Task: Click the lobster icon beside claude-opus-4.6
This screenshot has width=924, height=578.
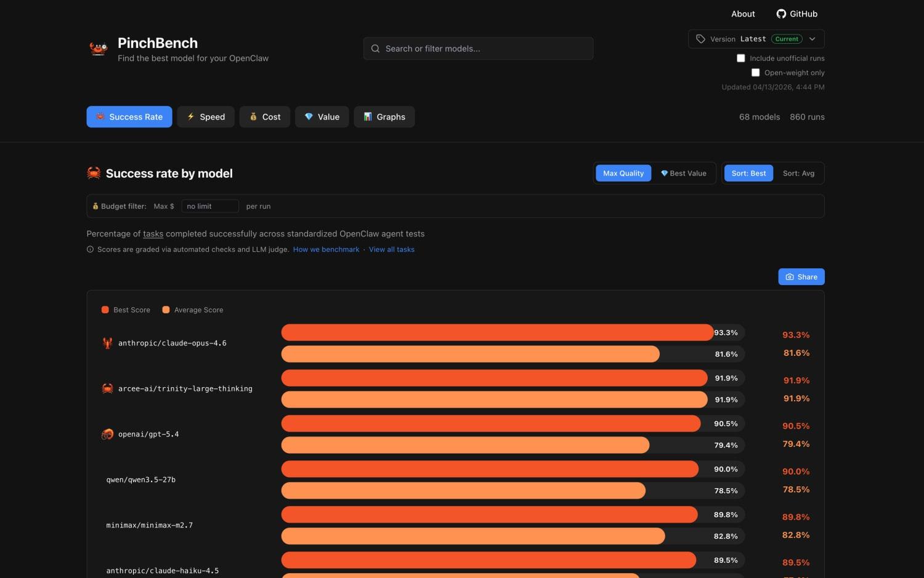Action: coord(107,343)
